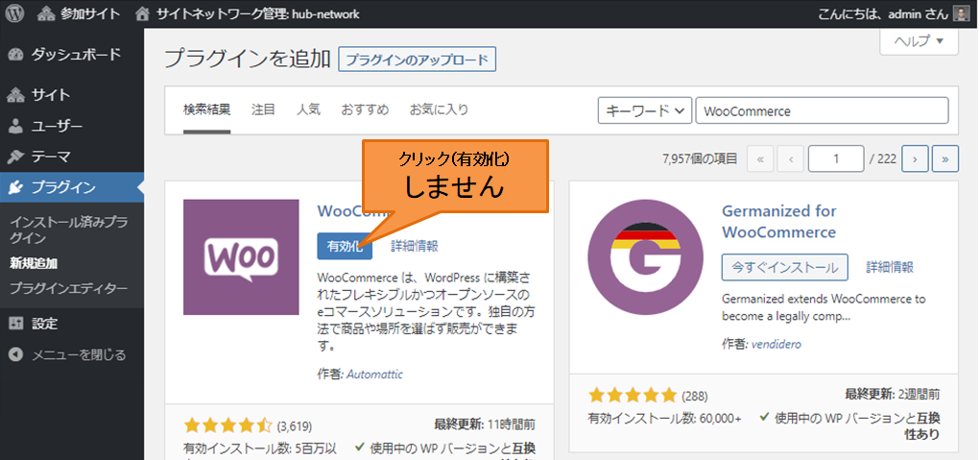Click the 7,957個の項目 count text
Screen dimensions: 980x460
point(700,158)
